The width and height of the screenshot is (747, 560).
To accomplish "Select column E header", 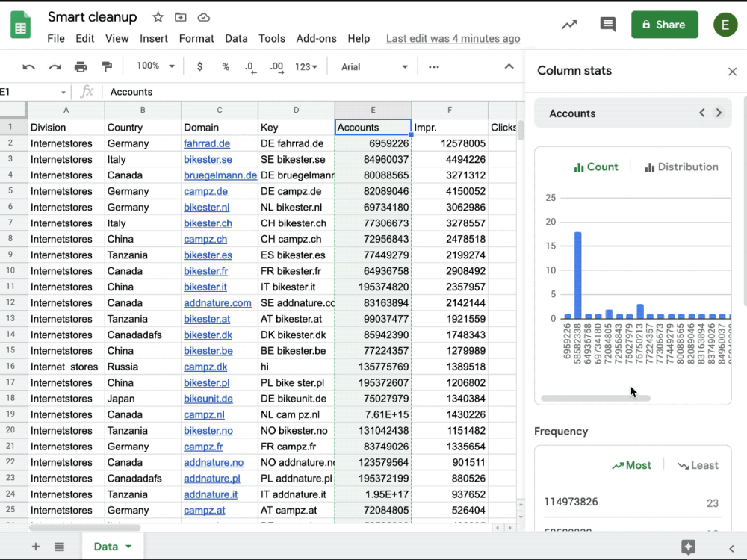I will click(373, 110).
